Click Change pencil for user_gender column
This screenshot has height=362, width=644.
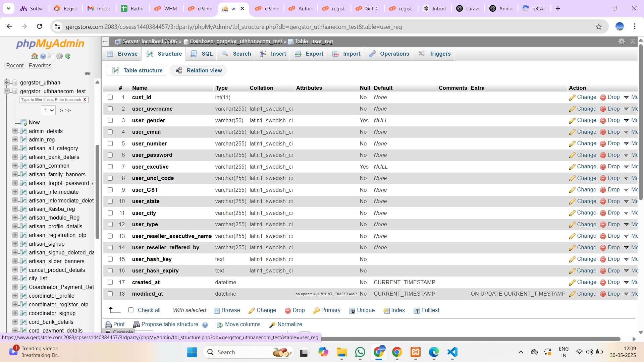572,121
